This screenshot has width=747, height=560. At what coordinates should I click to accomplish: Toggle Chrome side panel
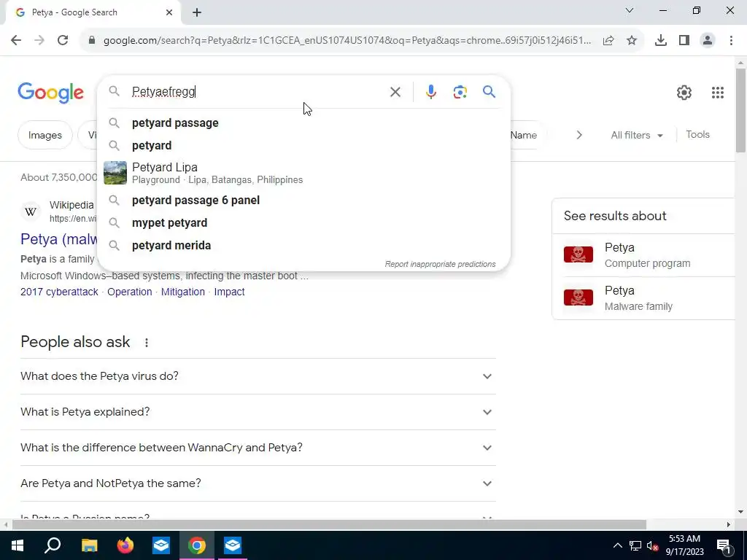point(684,41)
